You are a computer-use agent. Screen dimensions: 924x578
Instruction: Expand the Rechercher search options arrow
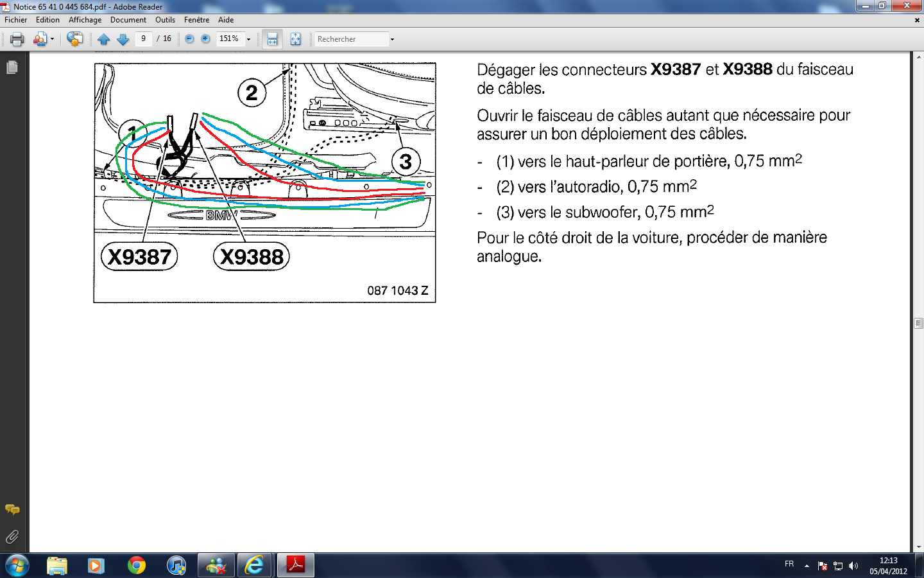(392, 39)
